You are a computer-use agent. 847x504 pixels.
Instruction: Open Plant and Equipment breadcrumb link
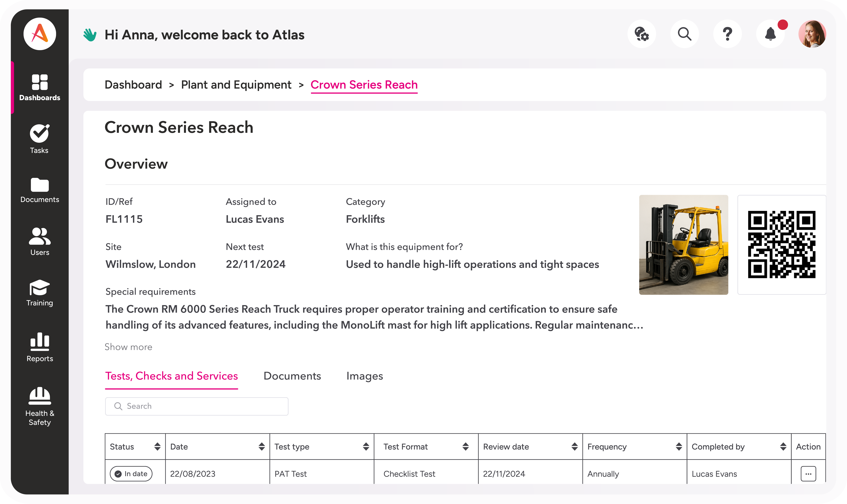coord(236,85)
